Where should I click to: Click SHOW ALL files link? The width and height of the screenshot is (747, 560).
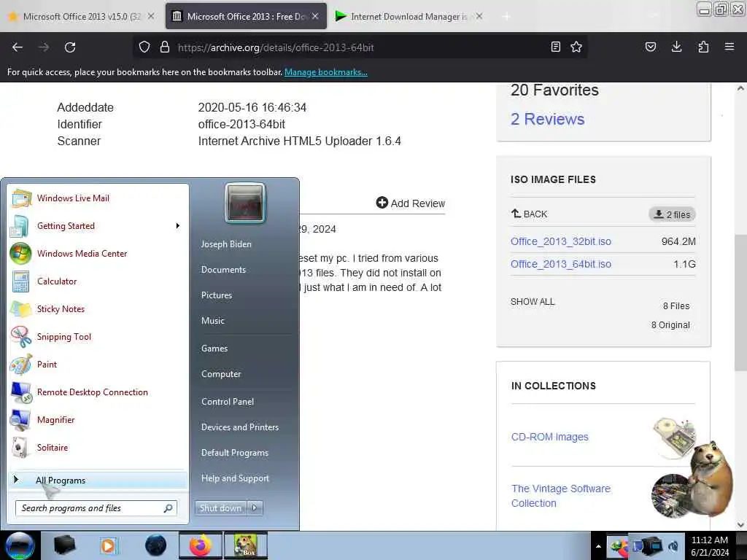pos(533,302)
